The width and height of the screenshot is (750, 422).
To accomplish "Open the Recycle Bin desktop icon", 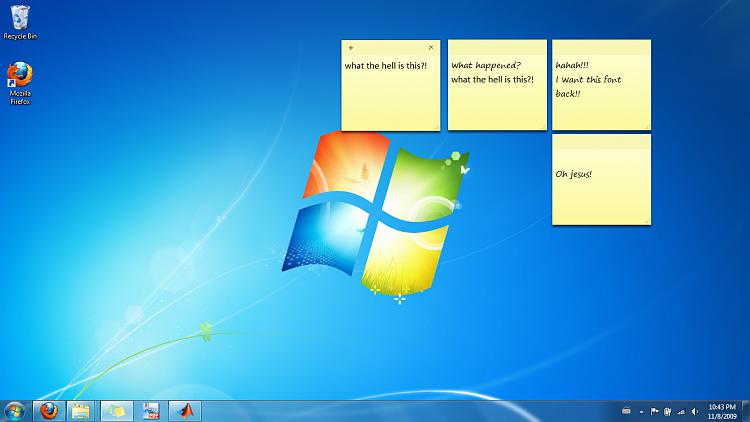I will (20, 22).
